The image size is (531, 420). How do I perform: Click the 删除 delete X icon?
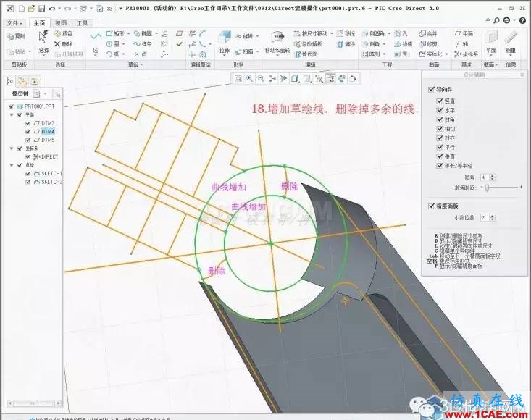(64, 44)
